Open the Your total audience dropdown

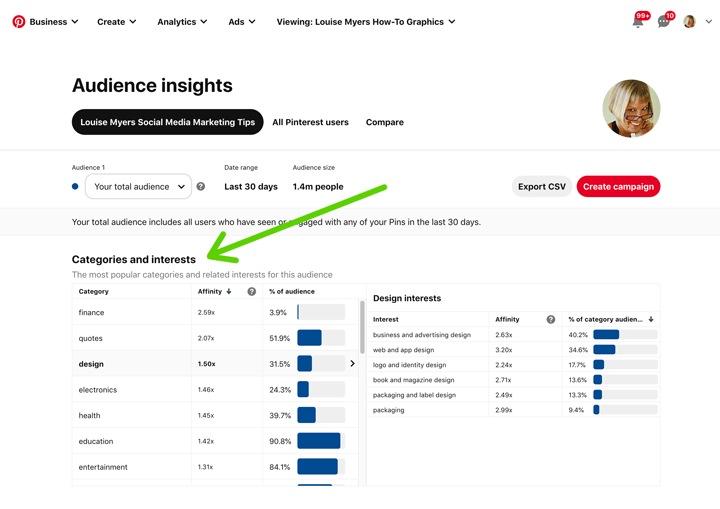point(138,187)
